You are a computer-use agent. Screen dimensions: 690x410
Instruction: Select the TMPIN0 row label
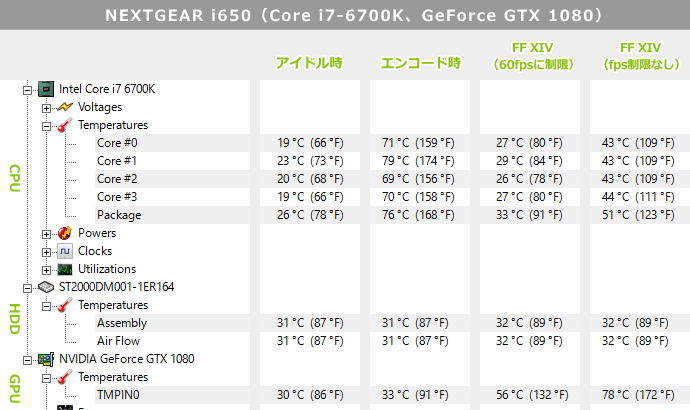pos(118,395)
